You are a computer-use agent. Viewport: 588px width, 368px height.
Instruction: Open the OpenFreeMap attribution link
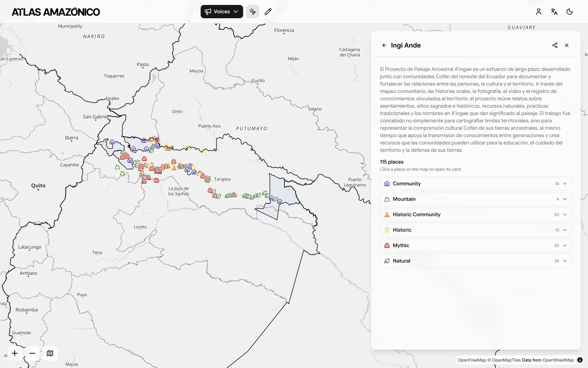tap(472, 360)
